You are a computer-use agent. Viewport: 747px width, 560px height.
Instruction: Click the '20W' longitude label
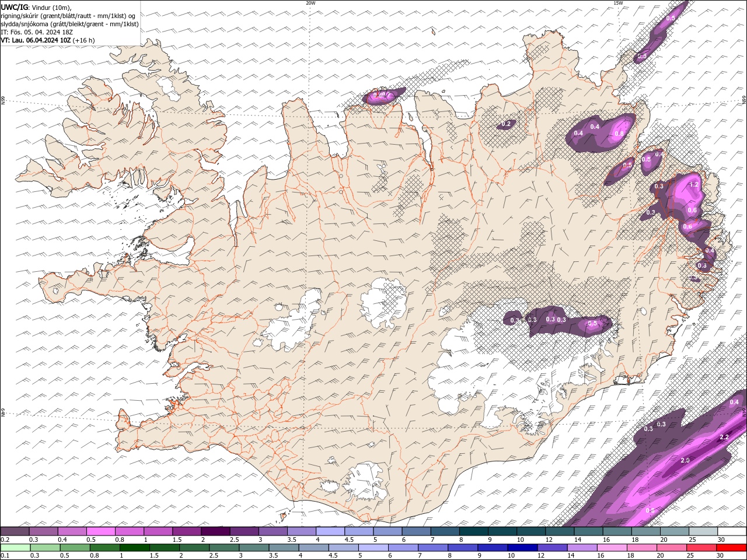point(310,3)
